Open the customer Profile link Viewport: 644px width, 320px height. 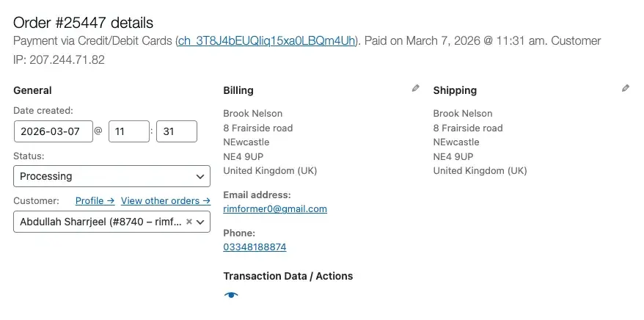tap(95, 200)
